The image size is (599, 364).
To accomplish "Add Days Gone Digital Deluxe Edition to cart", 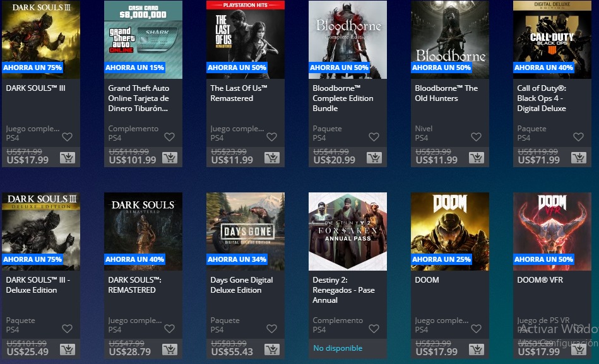I will (272, 349).
